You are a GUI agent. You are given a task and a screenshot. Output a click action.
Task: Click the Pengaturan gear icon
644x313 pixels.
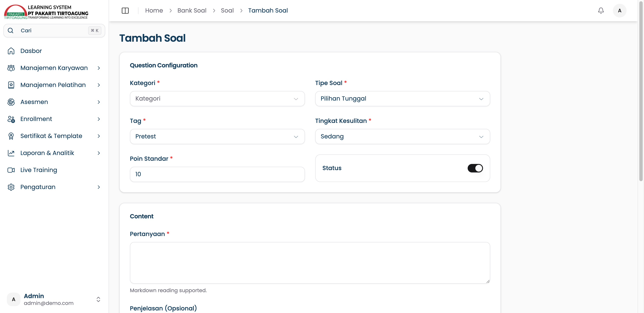click(x=11, y=187)
